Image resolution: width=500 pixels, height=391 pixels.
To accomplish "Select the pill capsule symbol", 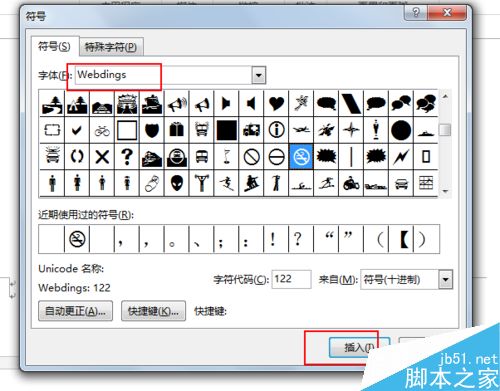I will (x=152, y=183).
